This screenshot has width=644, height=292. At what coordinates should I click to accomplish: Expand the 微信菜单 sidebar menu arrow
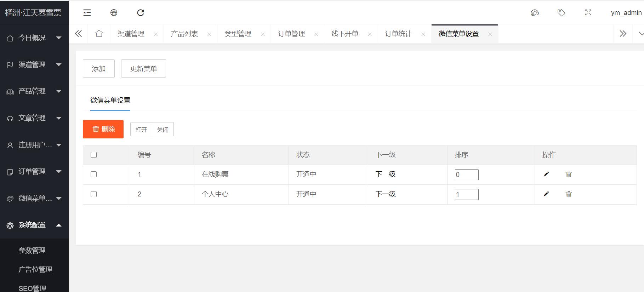pos(59,198)
